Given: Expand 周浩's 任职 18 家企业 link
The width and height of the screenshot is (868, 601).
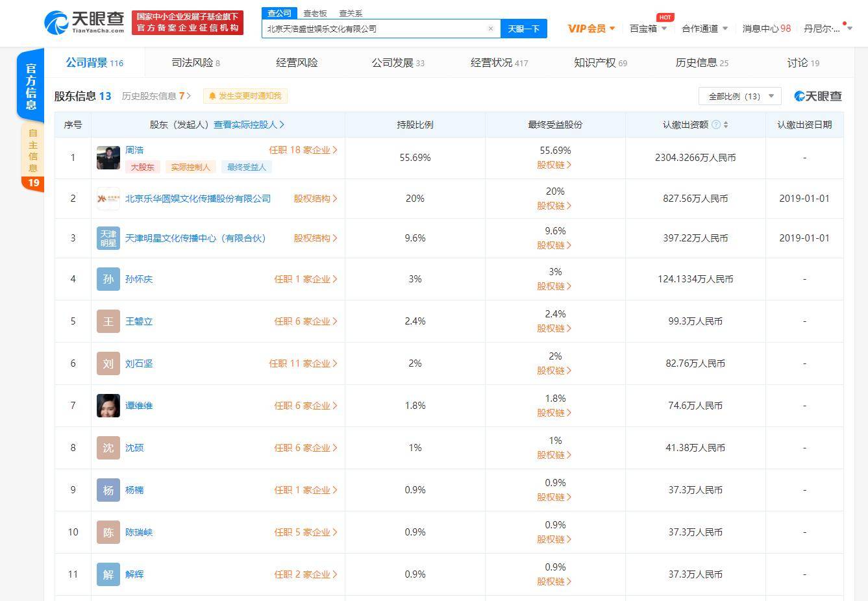Looking at the screenshot, I should [x=303, y=150].
